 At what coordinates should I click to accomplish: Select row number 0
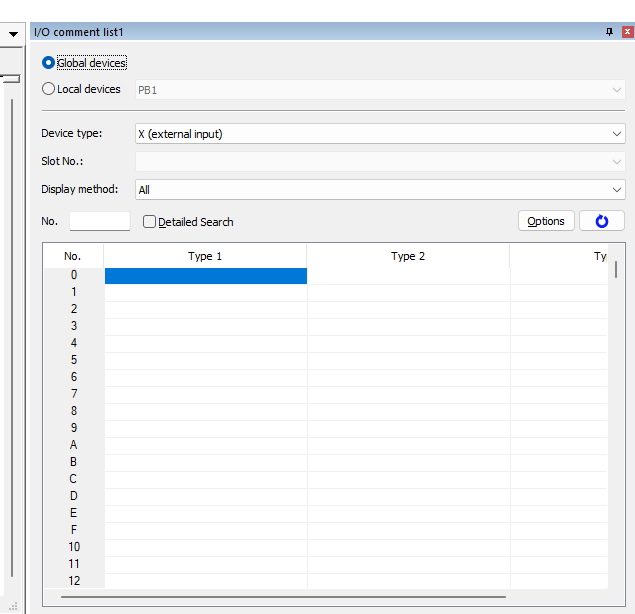click(x=74, y=275)
